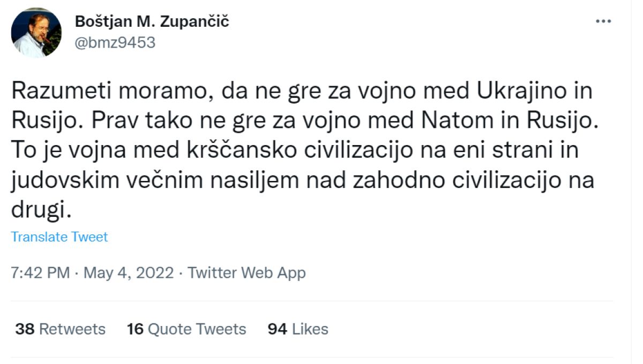Click the retweet count number 38
Image resolution: width=643 pixels, height=364 pixels.
[25, 329]
